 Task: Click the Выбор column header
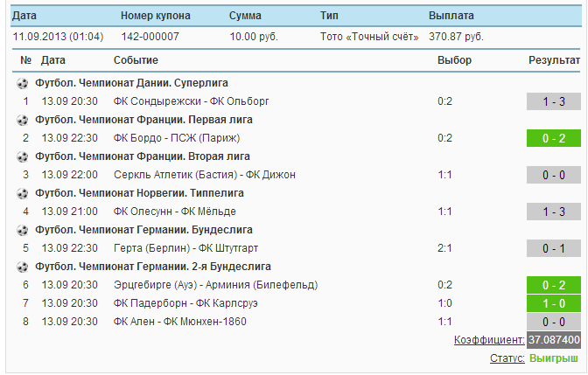[x=454, y=59]
